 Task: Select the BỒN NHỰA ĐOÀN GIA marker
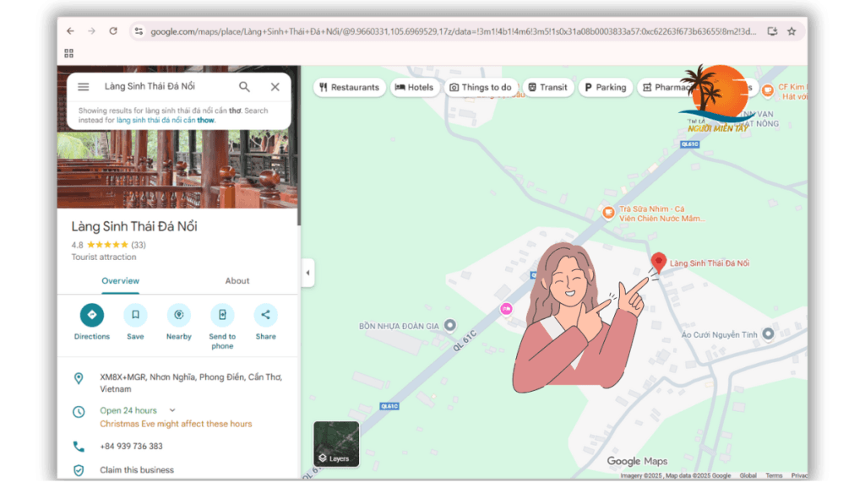[x=450, y=325]
